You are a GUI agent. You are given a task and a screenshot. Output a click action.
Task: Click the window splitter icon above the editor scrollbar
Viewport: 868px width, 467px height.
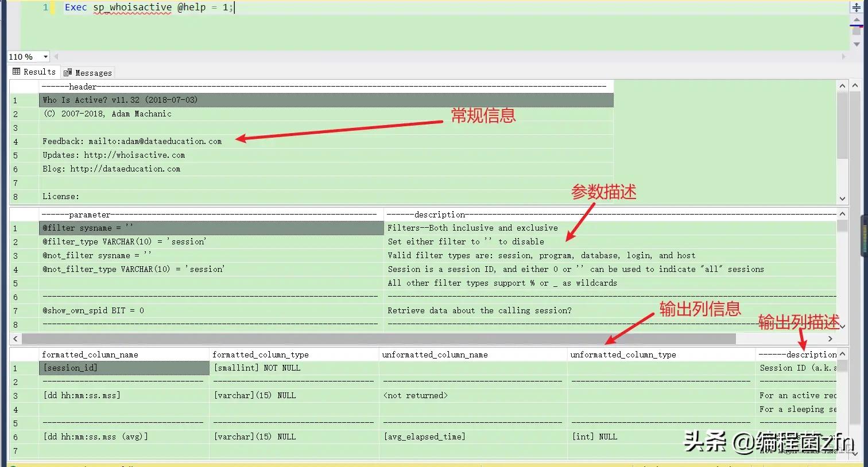tap(858, 7)
